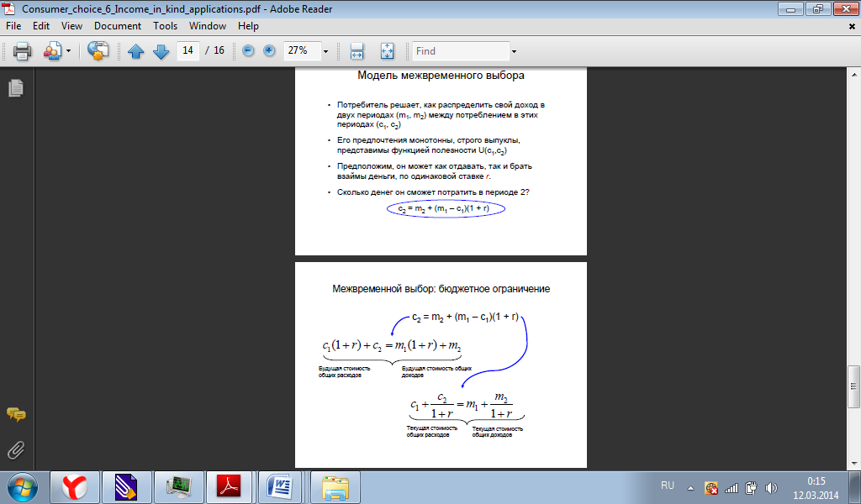Open the View menu
This screenshot has width=861, height=504.
pos(71,26)
